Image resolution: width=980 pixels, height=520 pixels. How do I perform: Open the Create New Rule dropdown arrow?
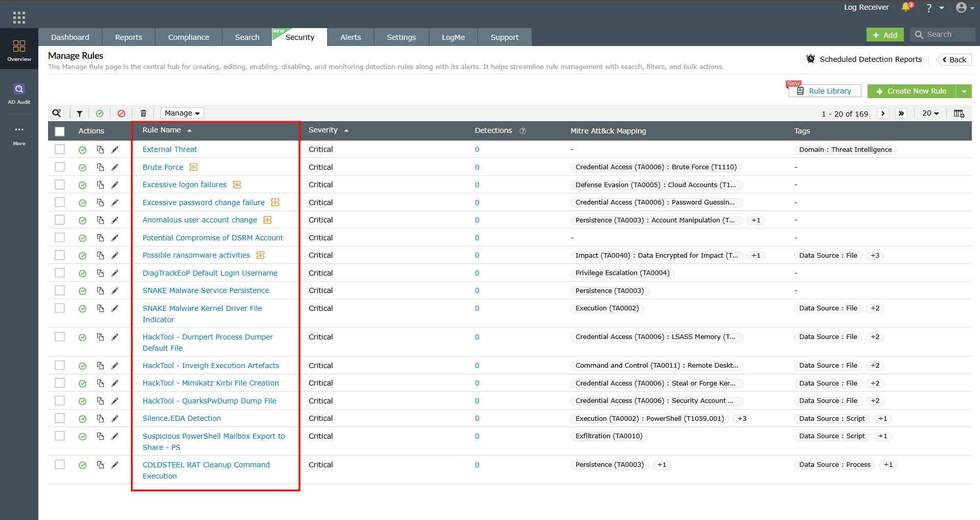[x=965, y=91]
